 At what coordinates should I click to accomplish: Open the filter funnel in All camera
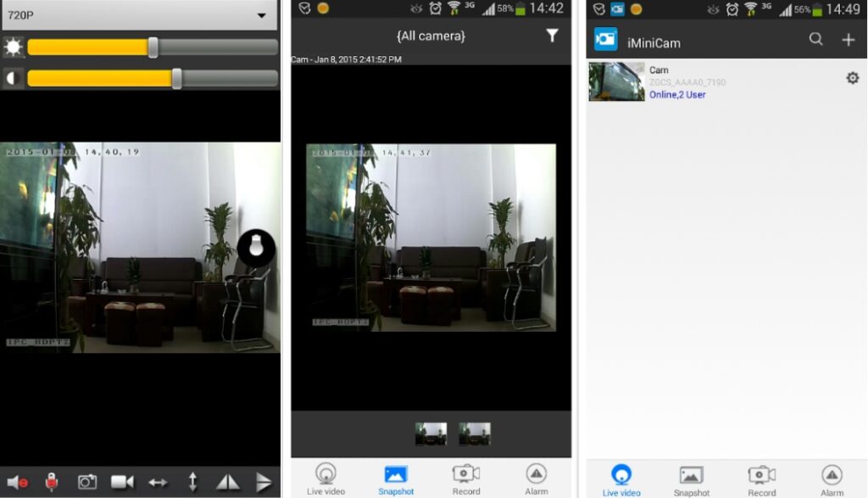[552, 36]
